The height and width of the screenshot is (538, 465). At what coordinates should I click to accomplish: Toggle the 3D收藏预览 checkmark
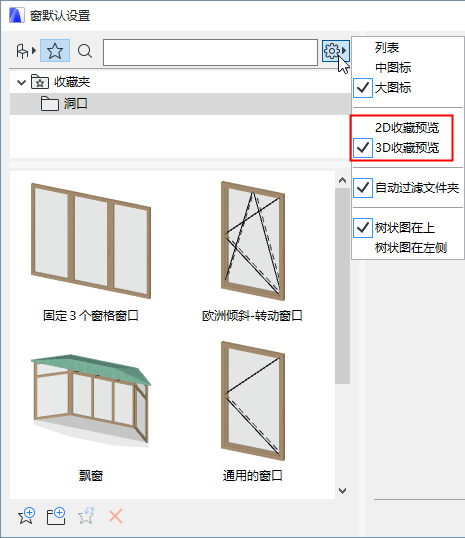(x=363, y=148)
